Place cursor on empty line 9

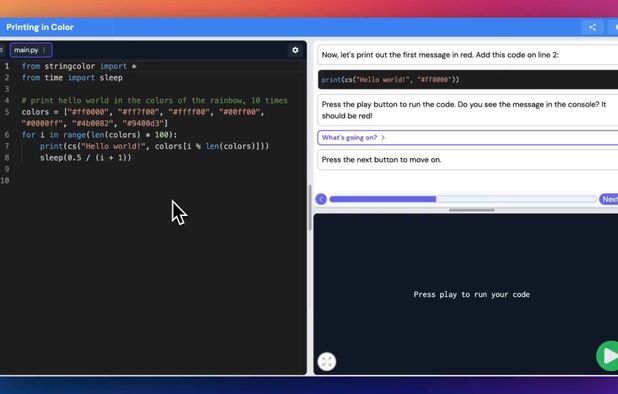click(153, 169)
